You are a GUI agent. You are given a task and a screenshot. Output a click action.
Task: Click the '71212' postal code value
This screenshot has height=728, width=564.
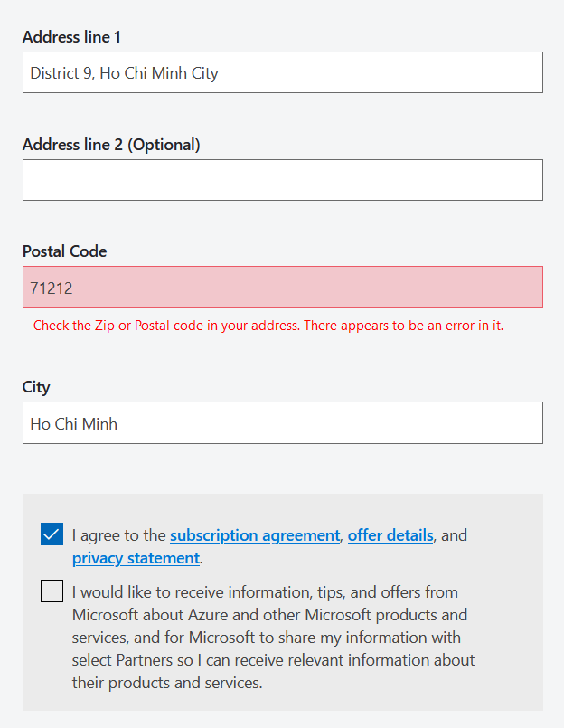click(51, 288)
